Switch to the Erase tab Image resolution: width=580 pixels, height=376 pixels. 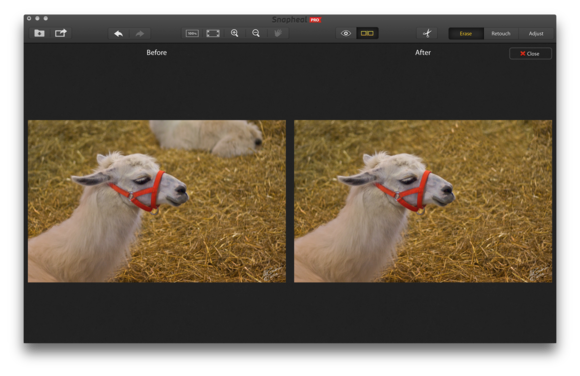coord(466,34)
